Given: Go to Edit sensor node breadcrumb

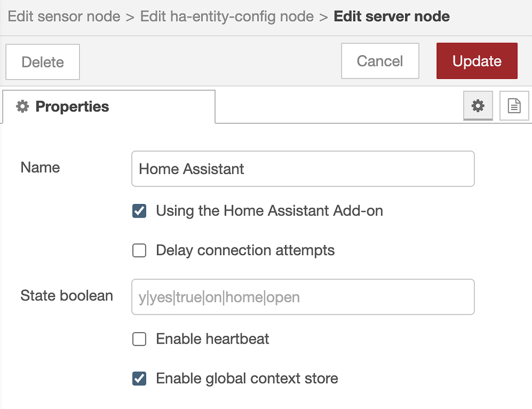Looking at the screenshot, I should click(64, 16).
